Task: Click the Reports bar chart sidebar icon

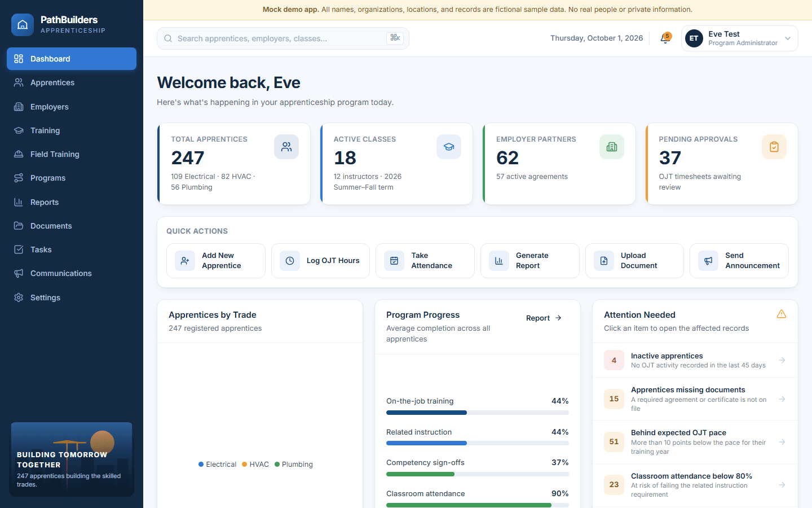Action: 19,202
